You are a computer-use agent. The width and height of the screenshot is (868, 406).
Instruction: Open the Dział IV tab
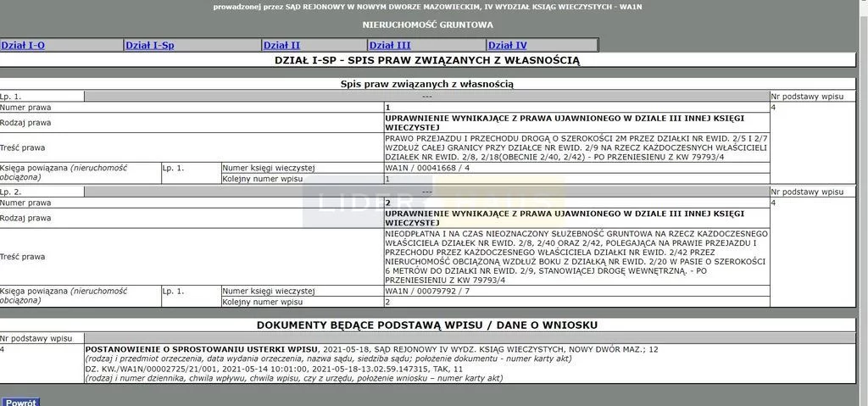(x=507, y=45)
